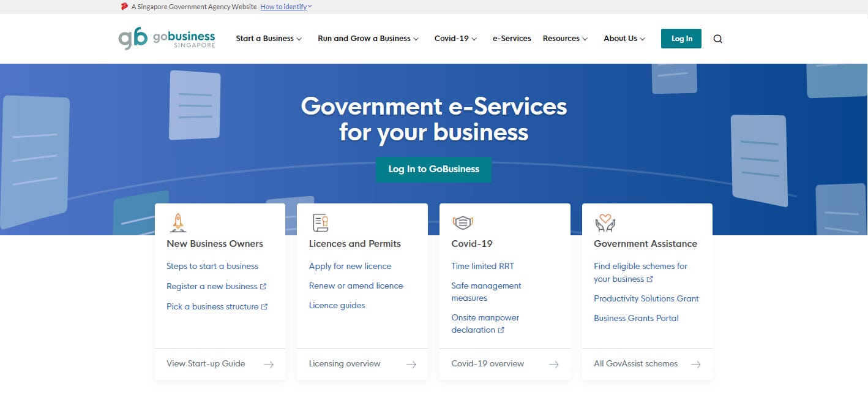The width and height of the screenshot is (868, 405).
Task: Click A Singapore Government Agency Website text
Action: pos(193,6)
